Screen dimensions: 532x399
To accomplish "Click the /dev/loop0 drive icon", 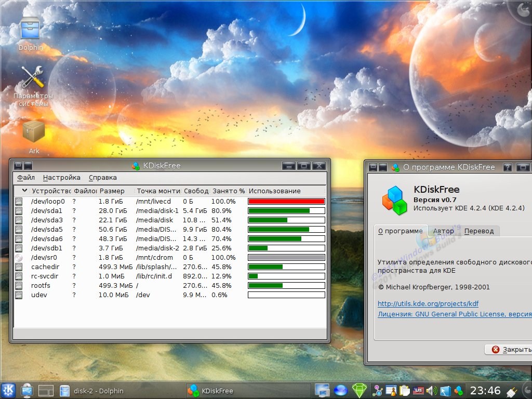I will tap(19, 201).
